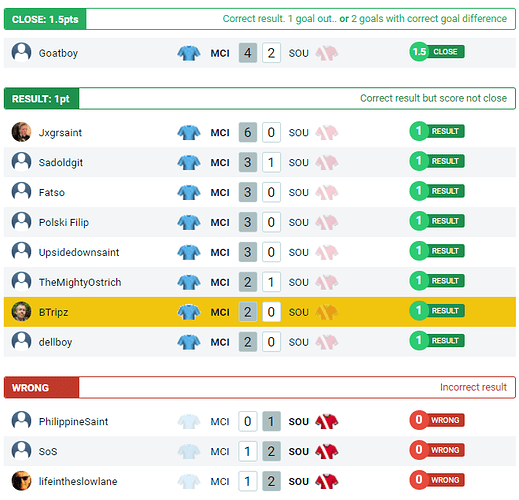Open the Upsidedownsaint username link

click(x=79, y=252)
